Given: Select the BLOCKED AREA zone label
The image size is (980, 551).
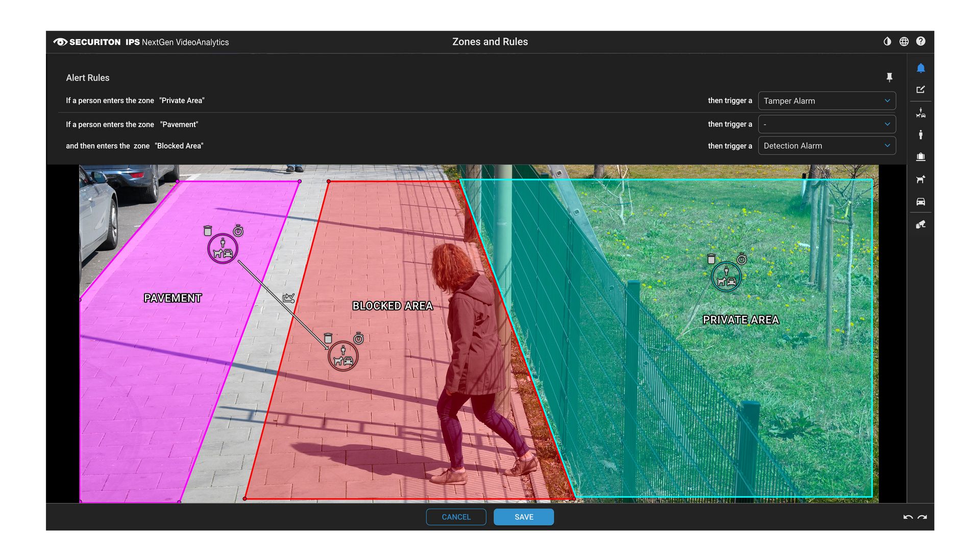Looking at the screenshot, I should [393, 306].
